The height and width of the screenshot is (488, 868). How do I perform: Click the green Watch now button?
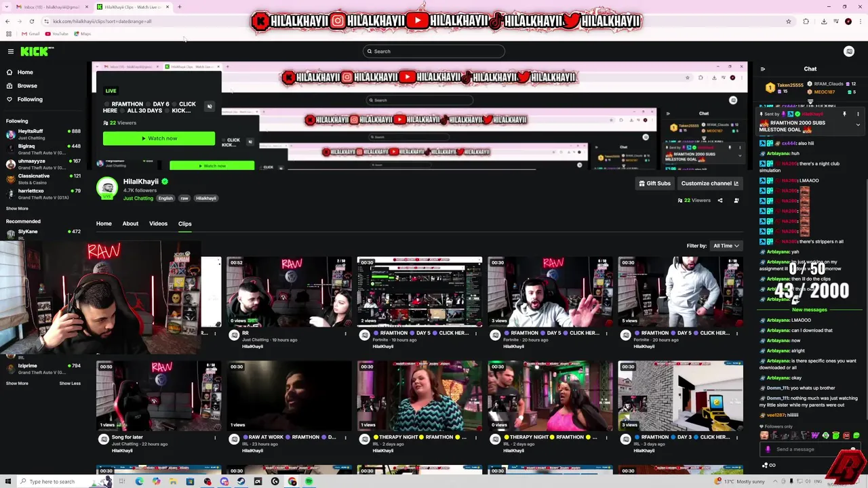(159, 138)
